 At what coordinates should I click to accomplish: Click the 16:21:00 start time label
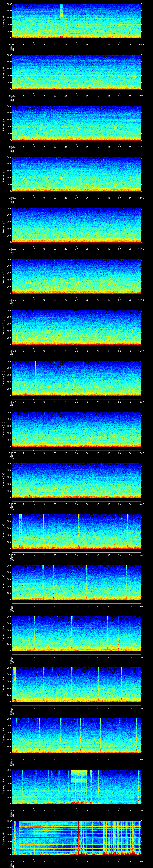(12, 708)
